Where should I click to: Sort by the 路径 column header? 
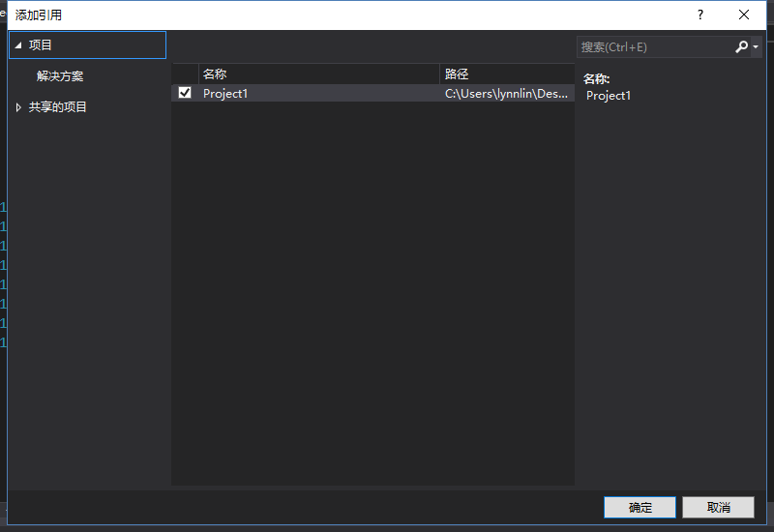point(507,74)
